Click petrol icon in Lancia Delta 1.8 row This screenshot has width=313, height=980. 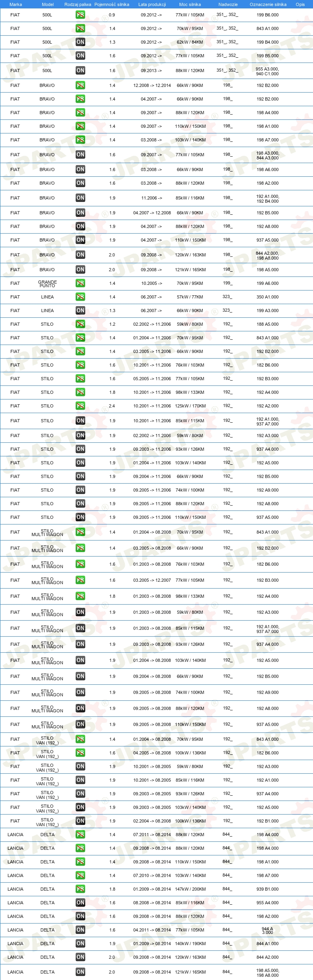tap(80, 889)
